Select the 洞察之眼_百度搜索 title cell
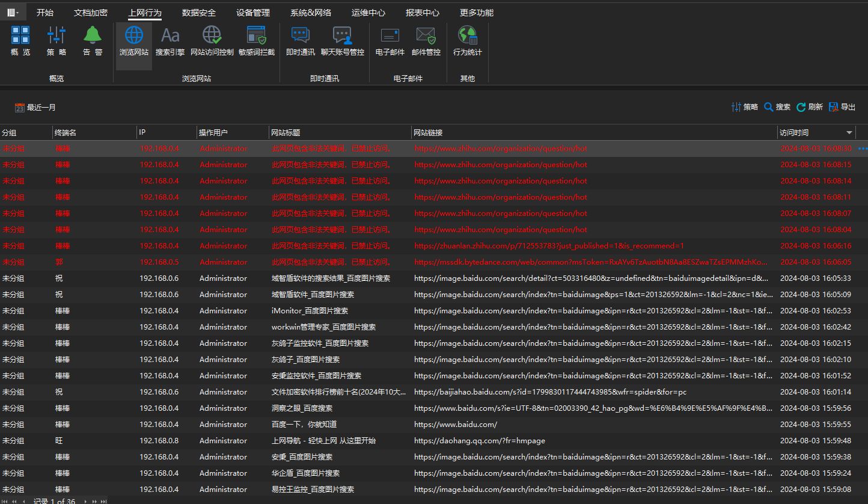The width and height of the screenshot is (868, 504). (340, 408)
